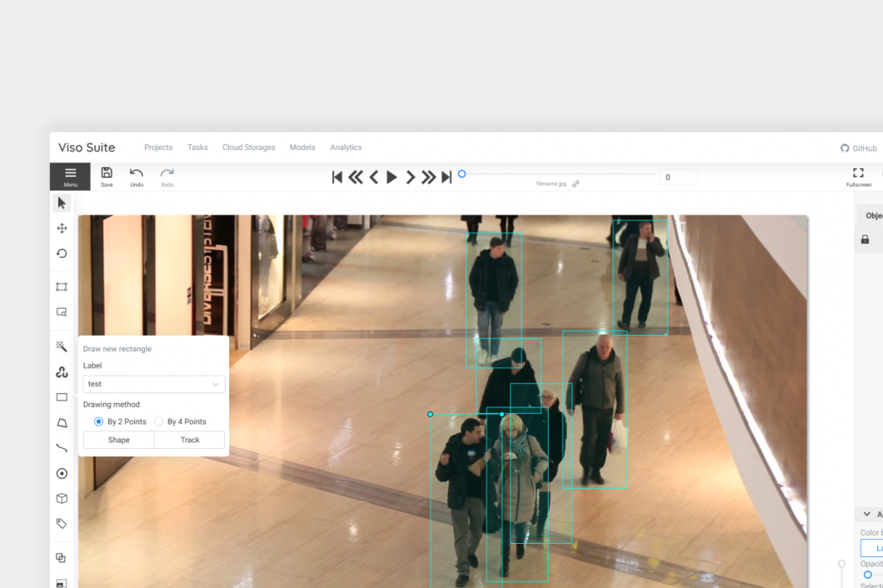Screen dimensions: 883x588
Task: Fit the image to canvas
Action: point(62,287)
